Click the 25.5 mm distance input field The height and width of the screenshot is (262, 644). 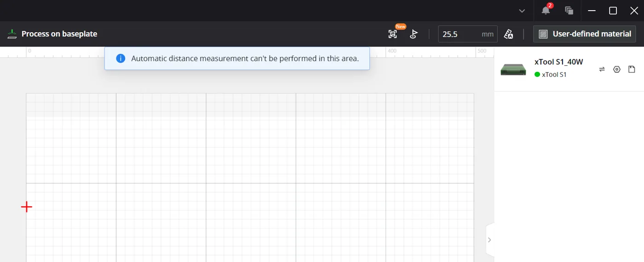point(468,34)
